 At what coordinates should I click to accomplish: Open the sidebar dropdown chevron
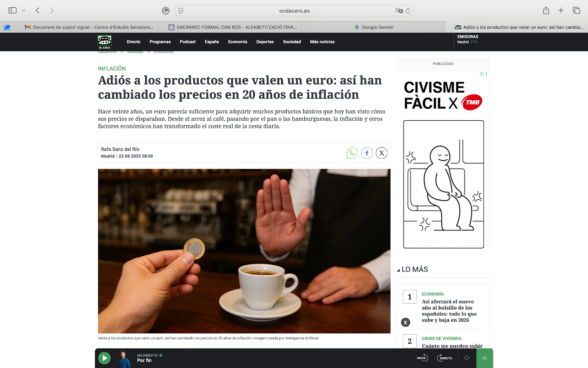click(23, 10)
